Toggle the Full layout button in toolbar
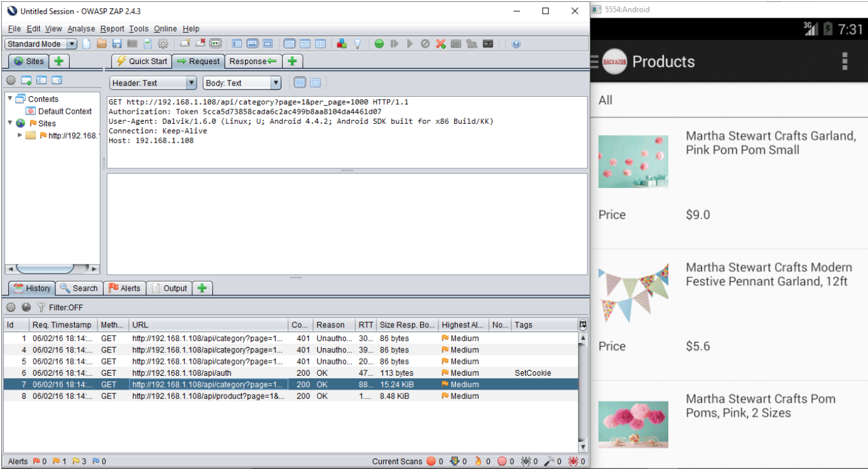The image size is (868, 475). pos(268,44)
